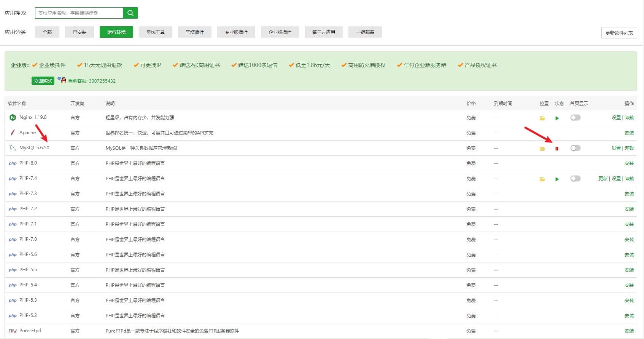Open Nginx install folder icon
Viewport: 644px width, 339px height.
pos(542,118)
